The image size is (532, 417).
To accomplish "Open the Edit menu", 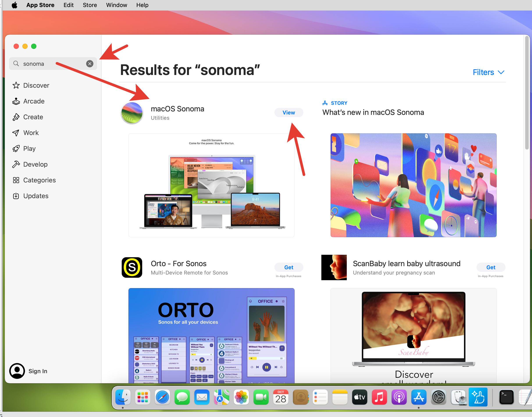I will tap(69, 5).
